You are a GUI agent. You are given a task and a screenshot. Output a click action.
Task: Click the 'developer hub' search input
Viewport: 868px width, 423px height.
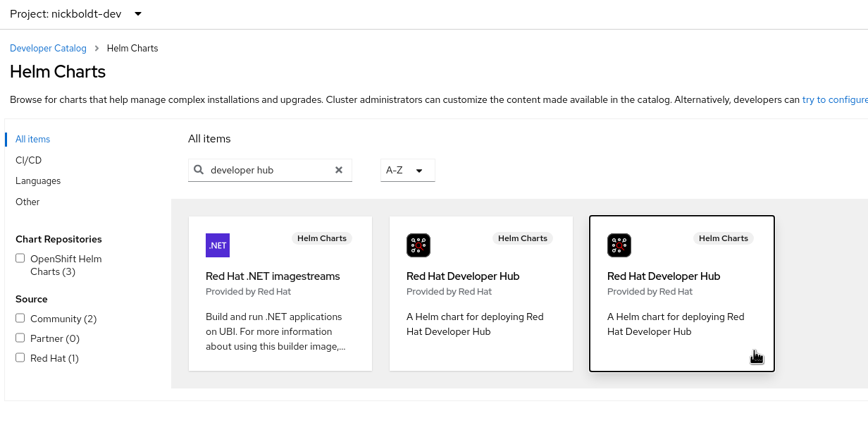pyautogui.click(x=268, y=170)
